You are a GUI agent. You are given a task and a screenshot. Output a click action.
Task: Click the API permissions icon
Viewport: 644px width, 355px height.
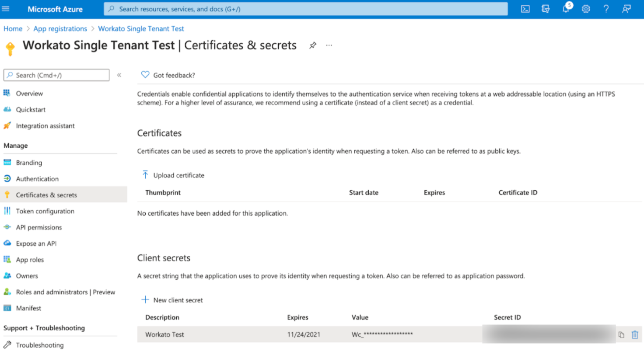7,227
